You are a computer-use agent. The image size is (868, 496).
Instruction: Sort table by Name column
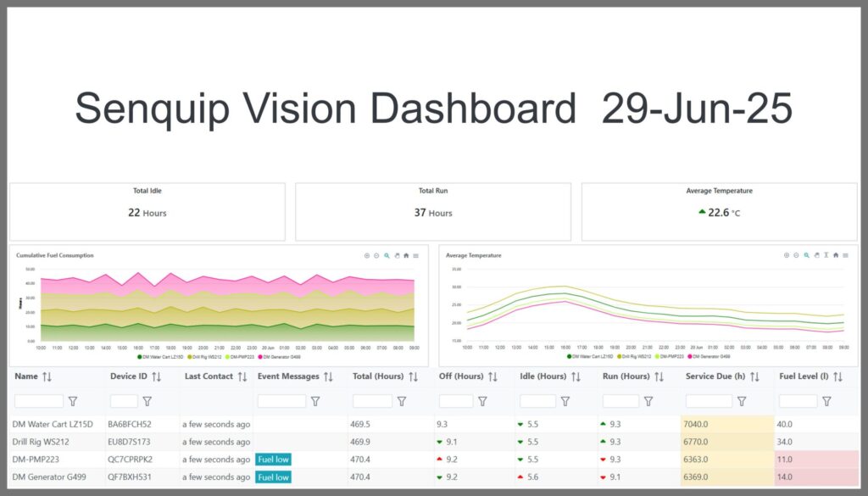pos(47,377)
